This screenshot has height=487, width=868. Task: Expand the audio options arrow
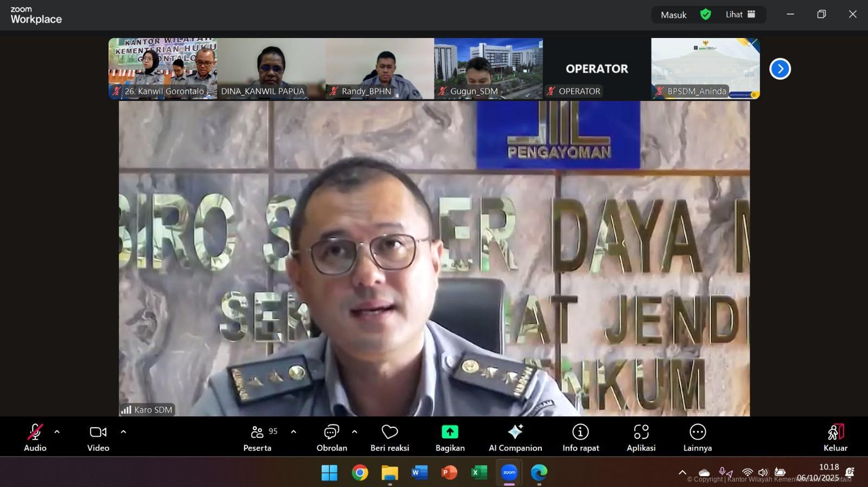(x=57, y=432)
